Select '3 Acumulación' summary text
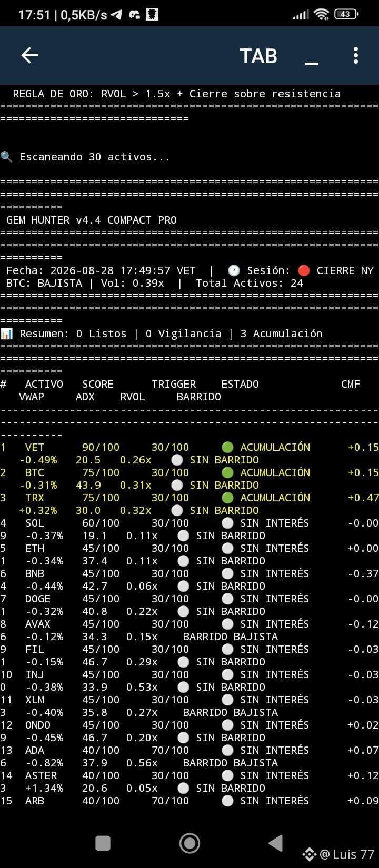Image resolution: width=379 pixels, height=868 pixels. point(281,334)
